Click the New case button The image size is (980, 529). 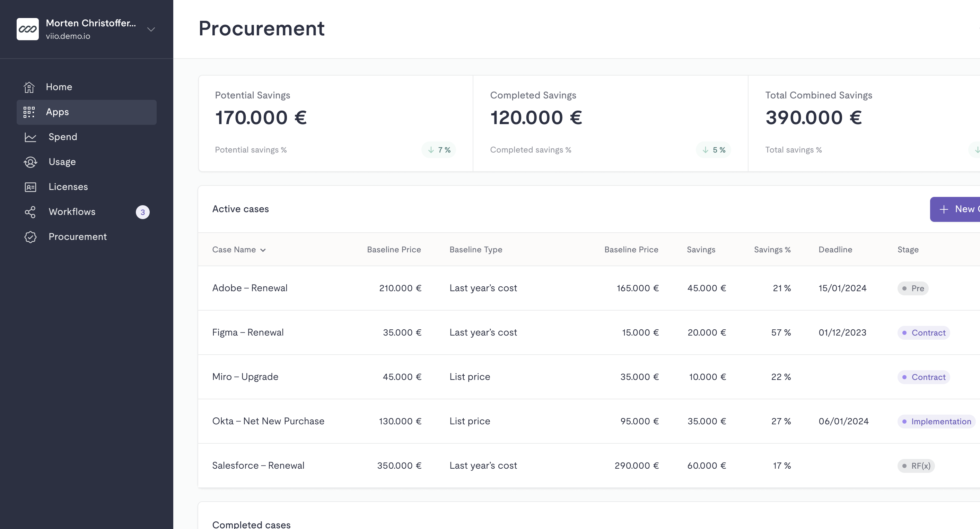957,209
